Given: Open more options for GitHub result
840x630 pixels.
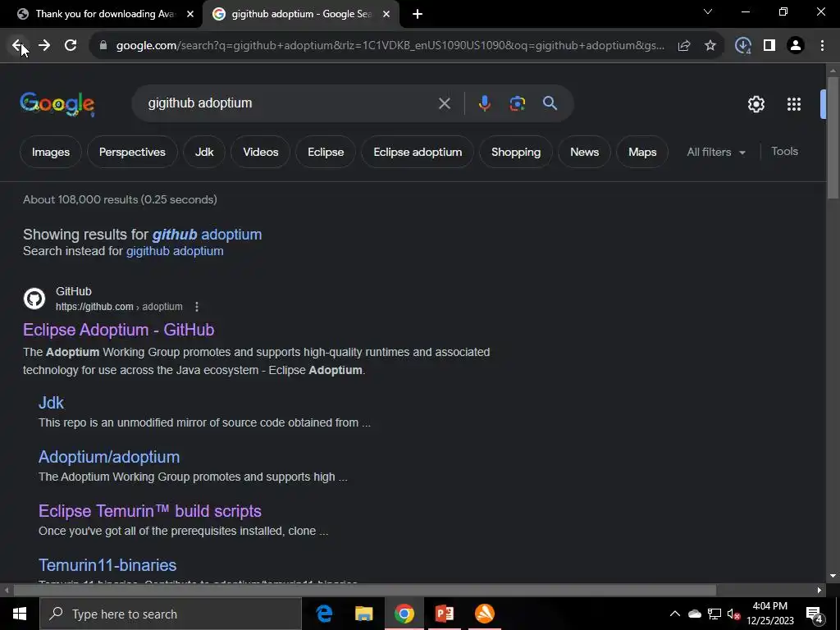Looking at the screenshot, I should point(197,307).
